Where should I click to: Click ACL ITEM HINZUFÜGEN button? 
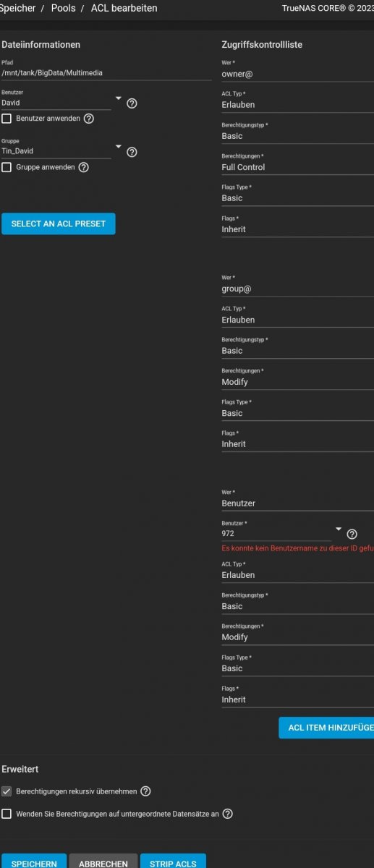(x=326, y=728)
